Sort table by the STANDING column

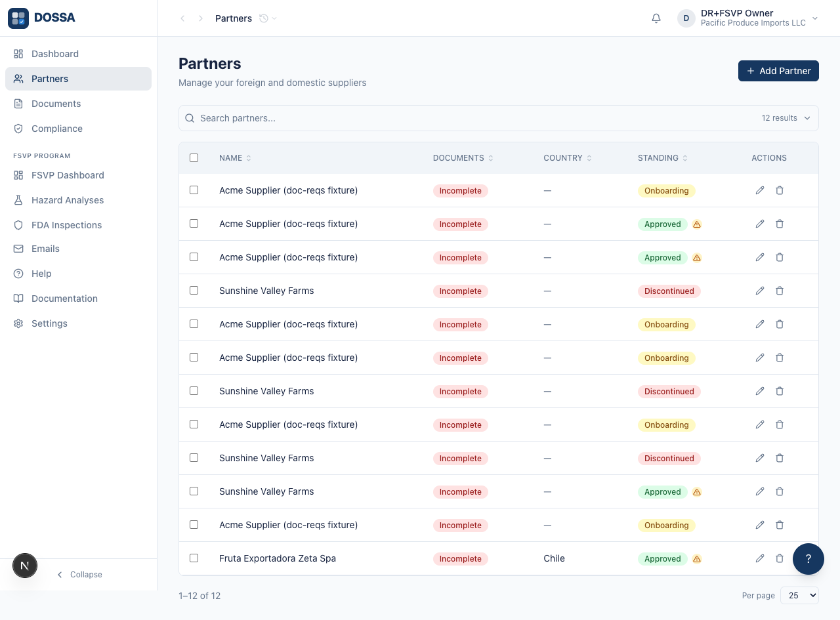click(663, 158)
